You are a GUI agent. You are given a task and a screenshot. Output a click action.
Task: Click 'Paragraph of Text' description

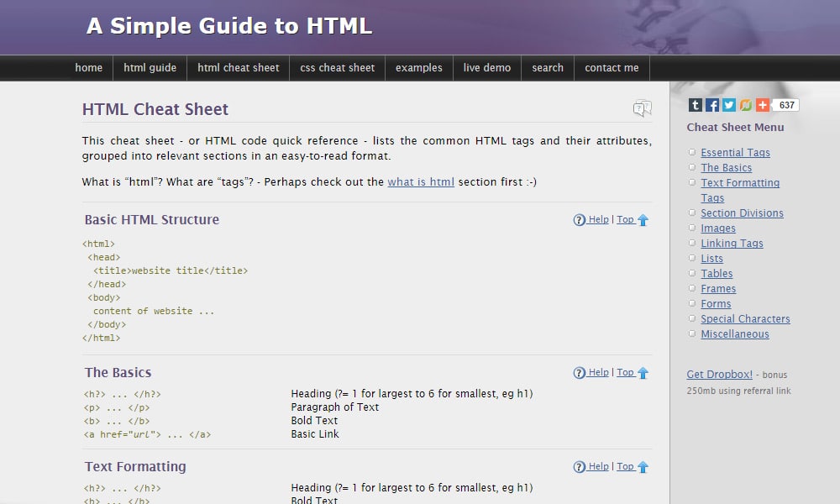(335, 407)
